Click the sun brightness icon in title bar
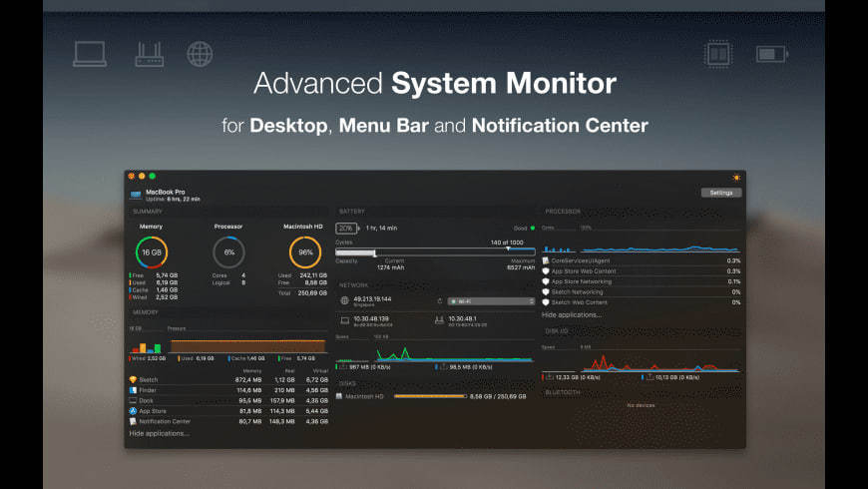 tap(736, 177)
